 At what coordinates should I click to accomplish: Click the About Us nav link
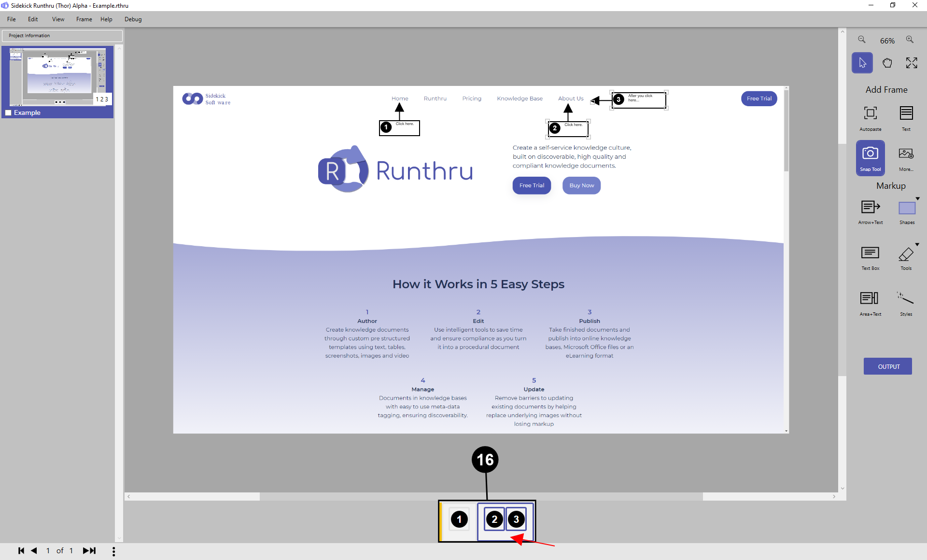(x=571, y=98)
